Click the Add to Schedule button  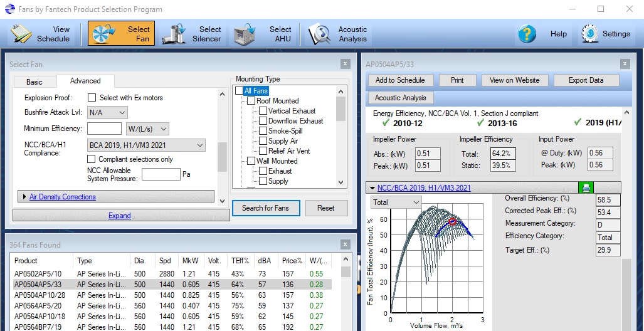coord(400,80)
